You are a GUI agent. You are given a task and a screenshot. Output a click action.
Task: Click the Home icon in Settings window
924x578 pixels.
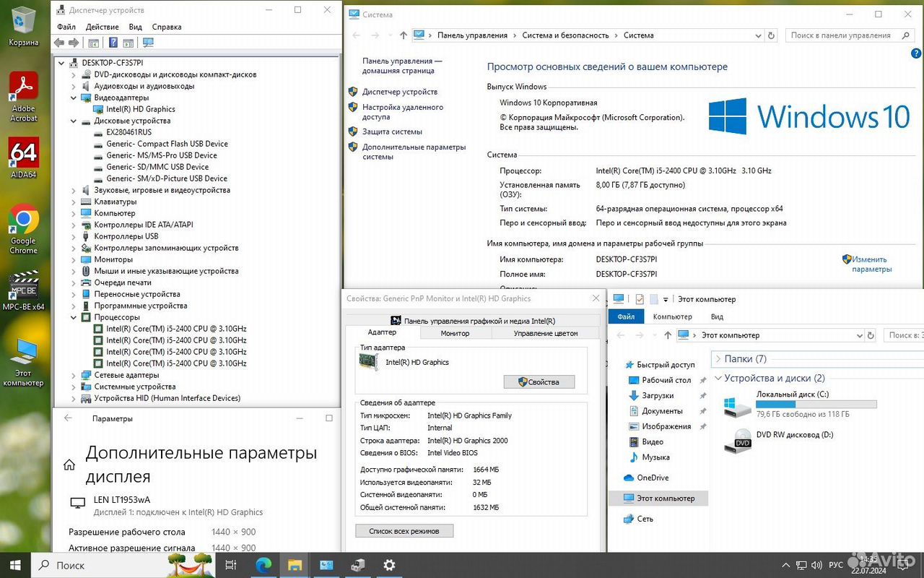[x=69, y=465]
